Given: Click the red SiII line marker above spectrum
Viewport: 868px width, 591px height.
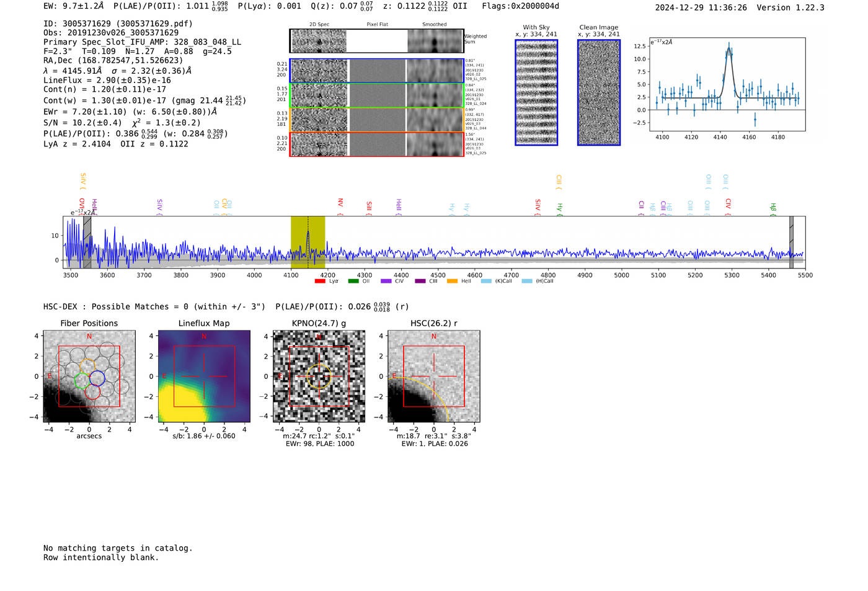Looking at the screenshot, I should tap(370, 207).
